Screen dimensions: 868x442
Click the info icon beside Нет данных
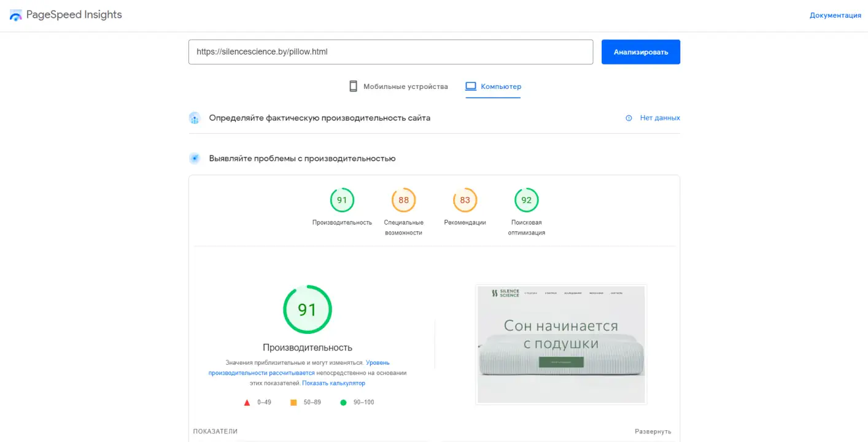[629, 118]
